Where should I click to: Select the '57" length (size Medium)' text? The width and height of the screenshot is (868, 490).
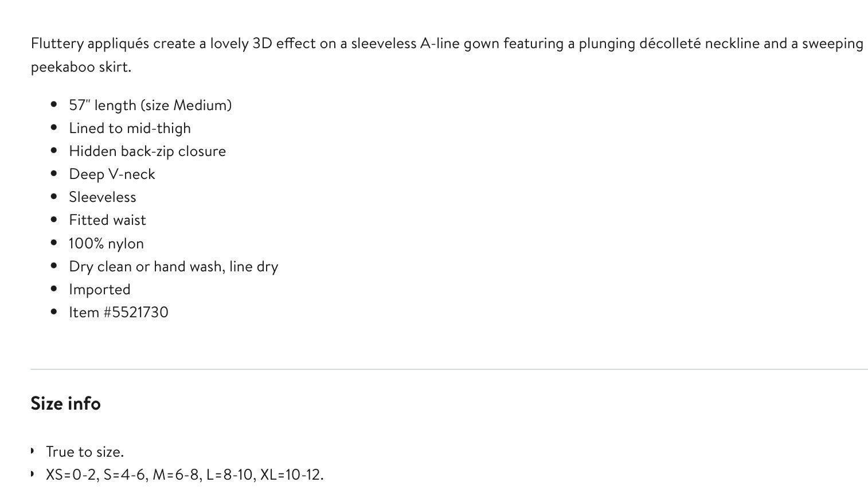(150, 105)
